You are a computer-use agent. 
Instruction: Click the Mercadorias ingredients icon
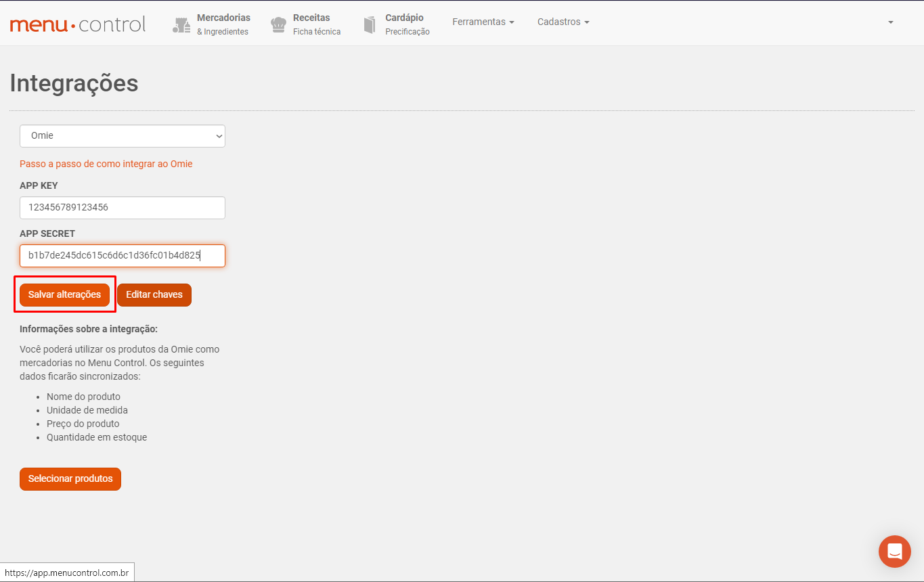point(181,25)
